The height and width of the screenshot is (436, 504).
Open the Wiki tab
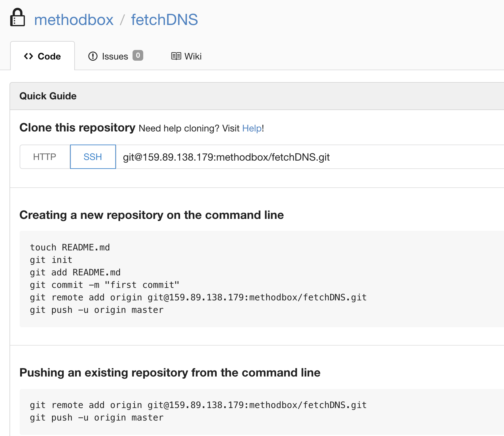193,56
